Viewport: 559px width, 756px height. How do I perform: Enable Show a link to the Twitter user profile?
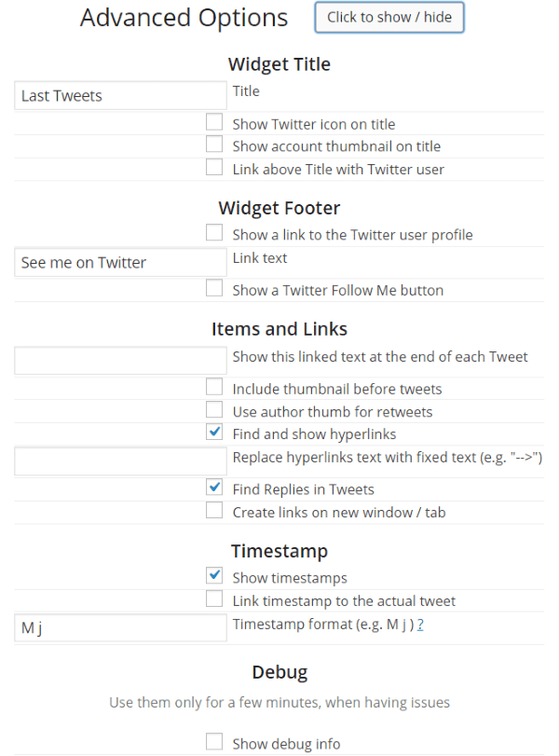point(213,232)
